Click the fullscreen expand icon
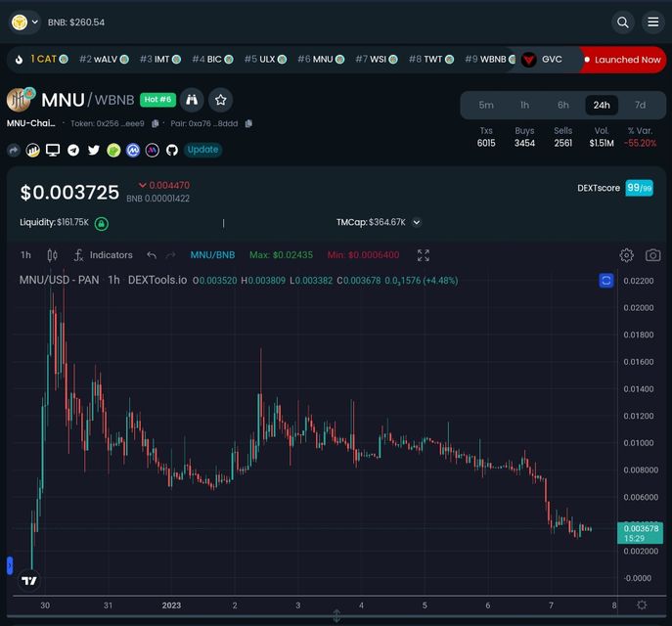672x626 pixels. 423,255
